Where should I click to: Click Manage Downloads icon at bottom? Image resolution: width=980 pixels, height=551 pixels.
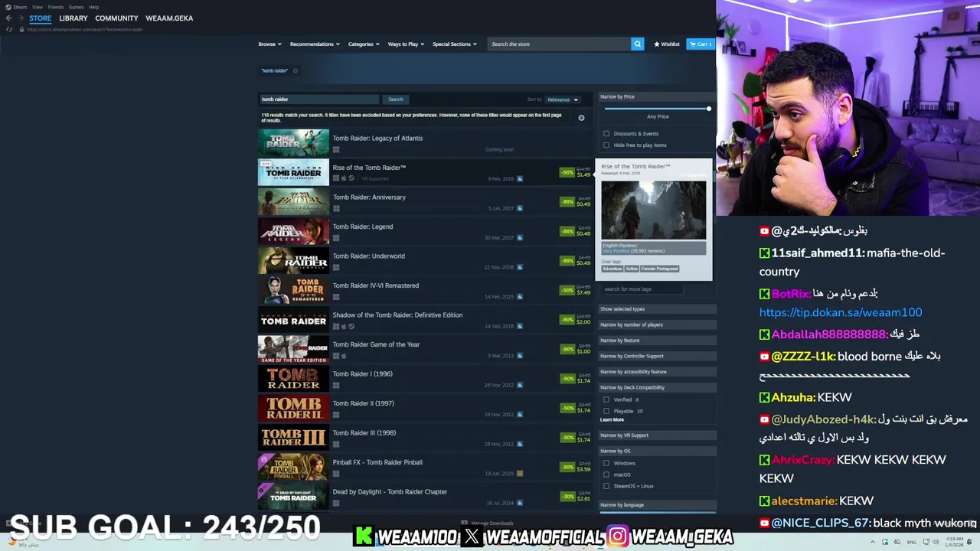tap(465, 523)
